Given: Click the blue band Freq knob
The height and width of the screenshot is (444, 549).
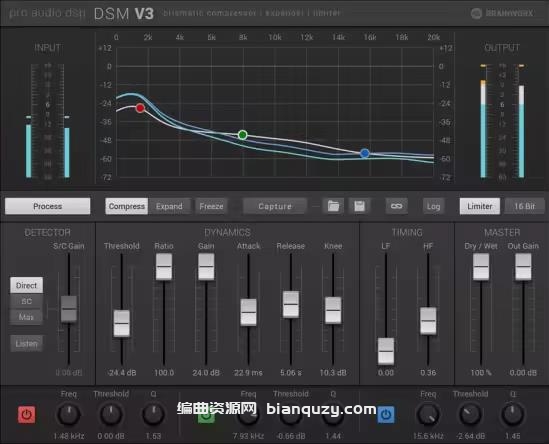Looking at the screenshot, I should click(428, 415).
